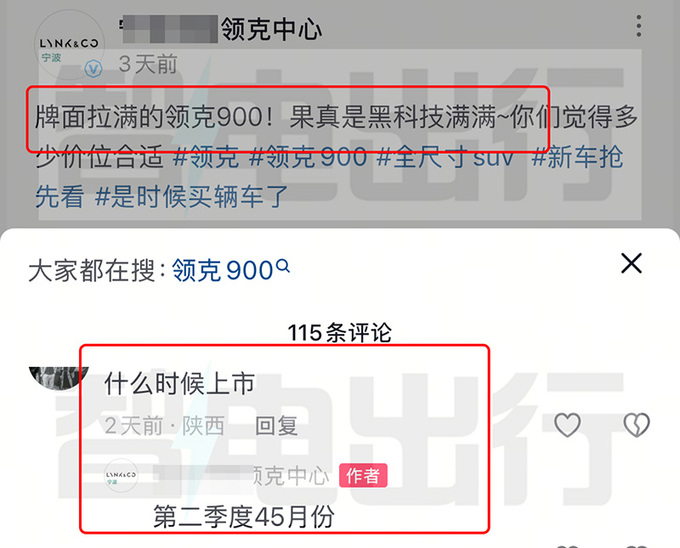Image resolution: width=680 pixels, height=548 pixels.
Task: Tap the search magnifier beside 领克900
Action: [283, 265]
